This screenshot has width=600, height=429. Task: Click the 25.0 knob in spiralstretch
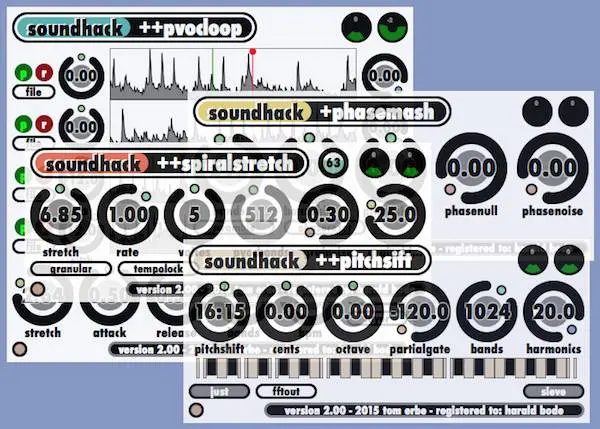click(x=395, y=214)
